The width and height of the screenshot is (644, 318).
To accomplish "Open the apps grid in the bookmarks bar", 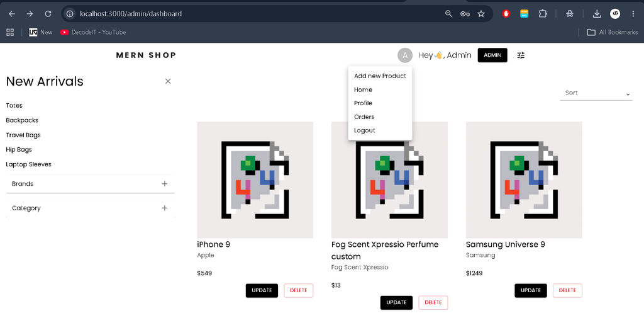I will tap(10, 32).
